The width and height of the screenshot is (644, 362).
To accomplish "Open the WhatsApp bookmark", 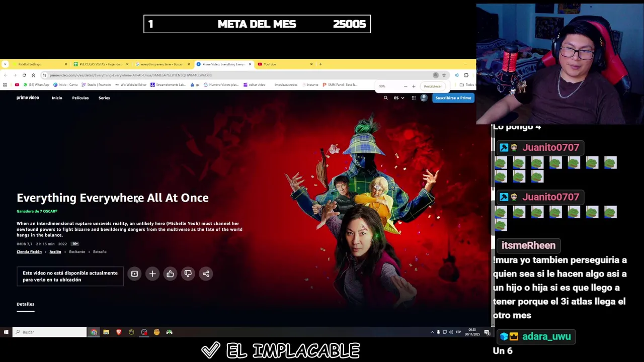I will (x=37, y=85).
